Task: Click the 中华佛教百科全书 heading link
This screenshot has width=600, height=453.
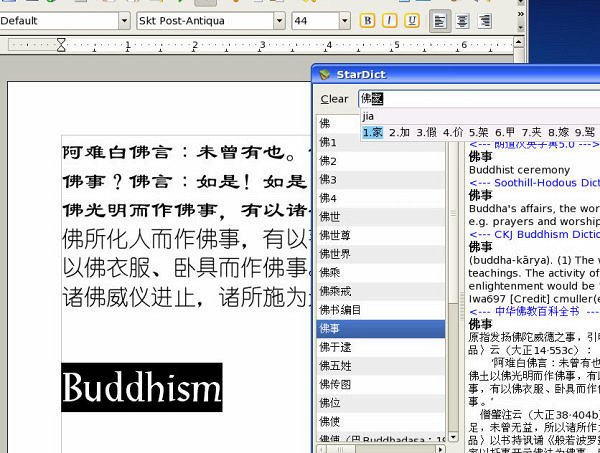Action: [537, 311]
